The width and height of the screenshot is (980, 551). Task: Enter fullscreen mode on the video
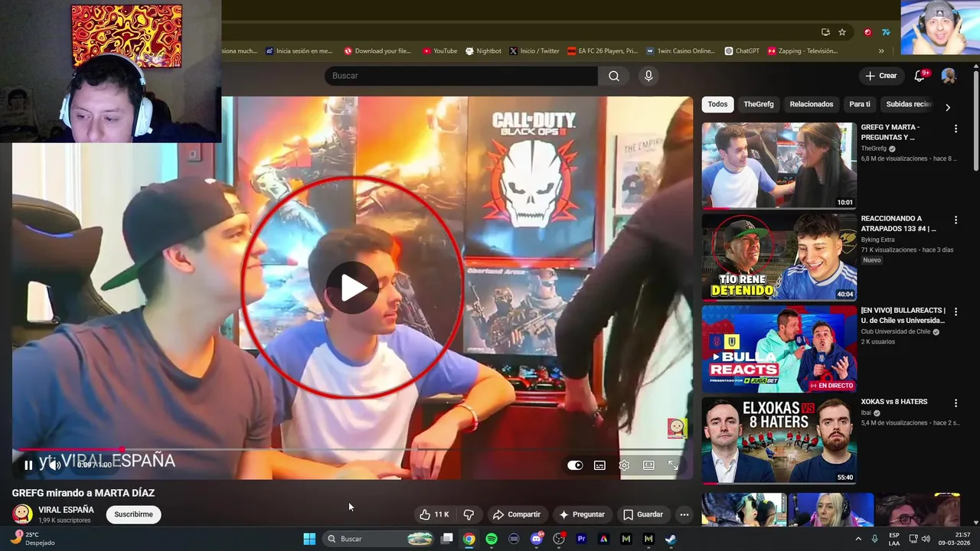[x=673, y=465]
